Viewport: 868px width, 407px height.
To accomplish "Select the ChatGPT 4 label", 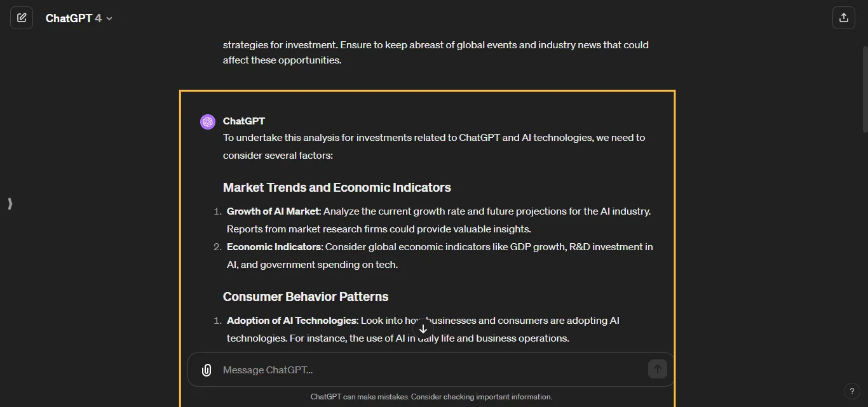I will (73, 18).
